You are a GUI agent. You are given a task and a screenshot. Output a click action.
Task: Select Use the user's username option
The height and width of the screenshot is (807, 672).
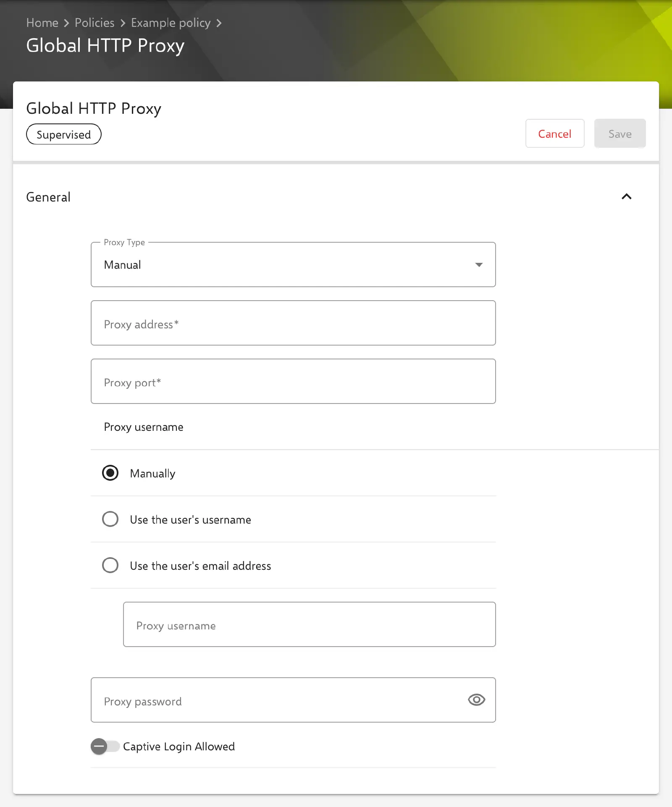coord(110,519)
